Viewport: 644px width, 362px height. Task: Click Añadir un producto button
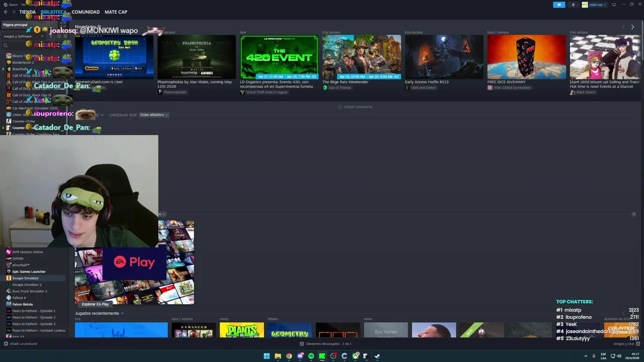(20, 344)
